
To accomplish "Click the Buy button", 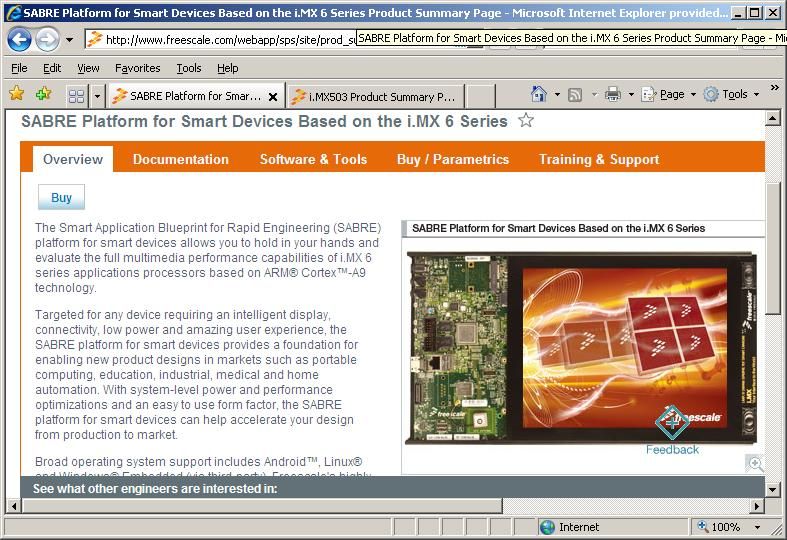I will (x=61, y=197).
